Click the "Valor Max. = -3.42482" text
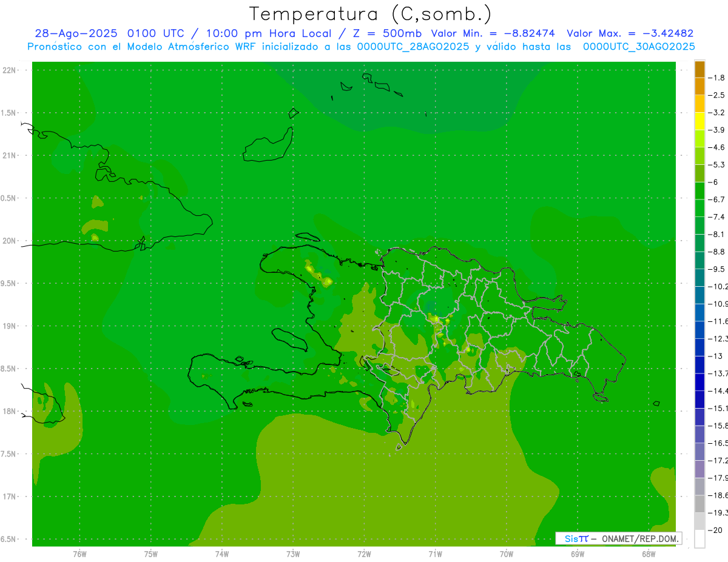Screen dimensions: 728x562 pyautogui.click(x=630, y=33)
